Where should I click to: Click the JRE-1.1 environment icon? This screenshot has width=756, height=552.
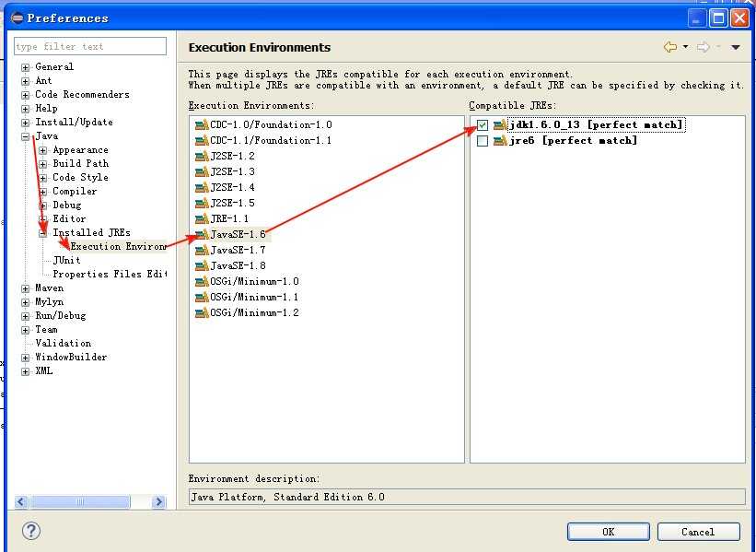pyautogui.click(x=202, y=219)
